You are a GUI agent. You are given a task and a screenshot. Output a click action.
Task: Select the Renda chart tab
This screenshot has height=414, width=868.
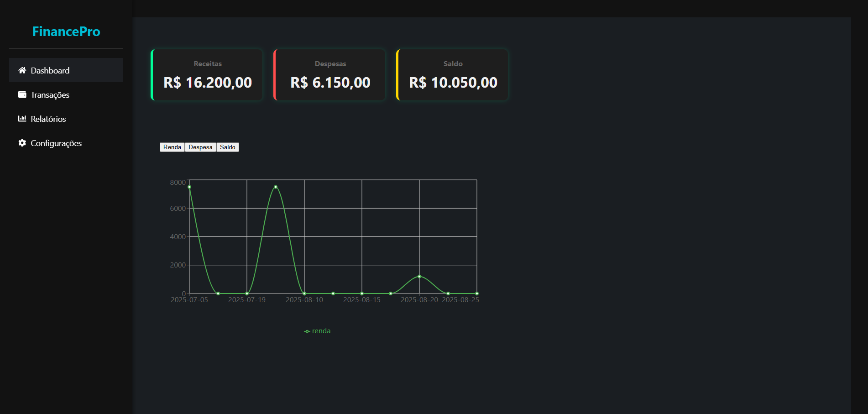point(172,147)
